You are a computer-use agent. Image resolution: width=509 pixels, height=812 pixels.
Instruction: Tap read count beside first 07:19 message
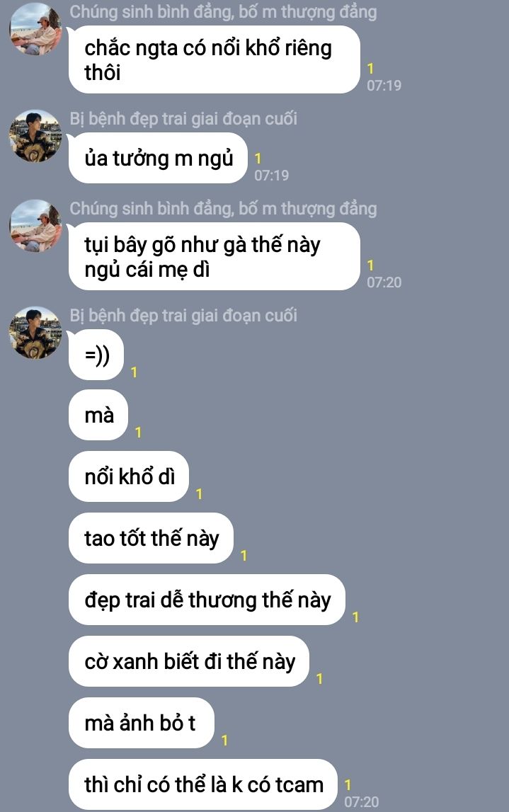[x=370, y=68]
